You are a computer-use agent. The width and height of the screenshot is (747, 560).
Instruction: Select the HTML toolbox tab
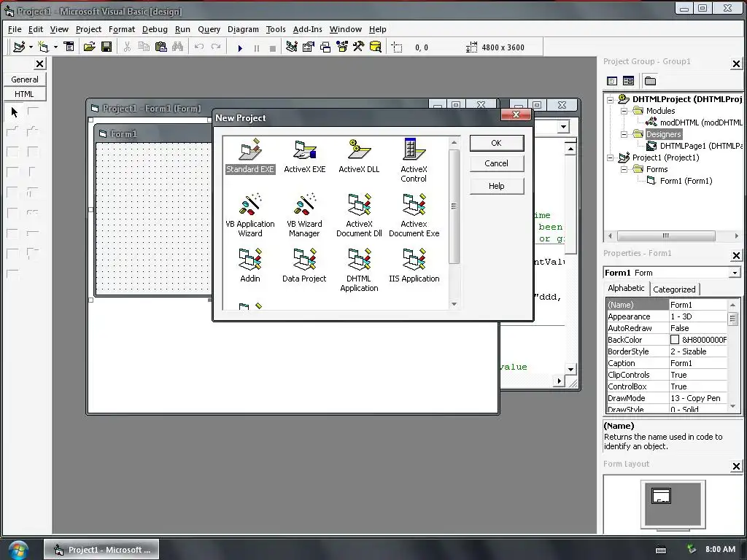pos(25,94)
